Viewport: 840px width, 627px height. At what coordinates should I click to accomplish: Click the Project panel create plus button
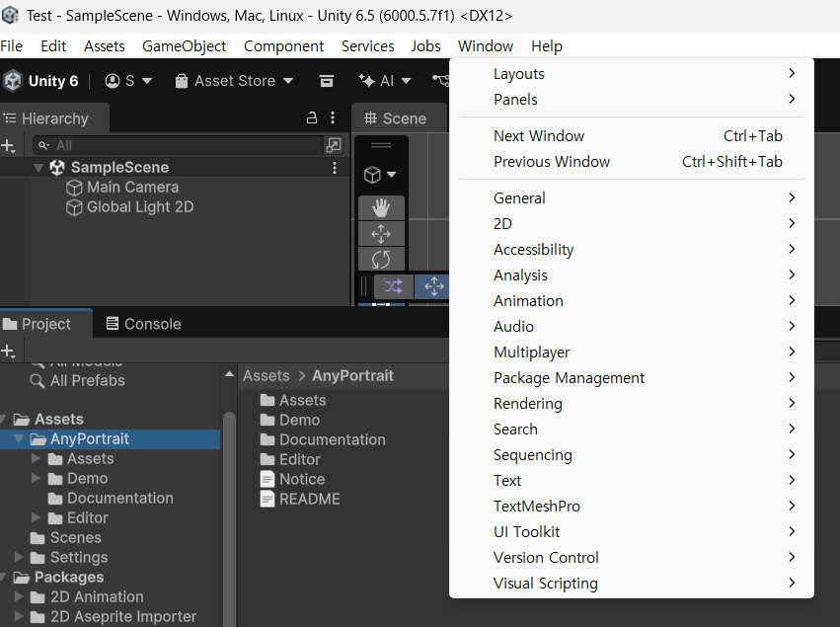[x=9, y=352]
